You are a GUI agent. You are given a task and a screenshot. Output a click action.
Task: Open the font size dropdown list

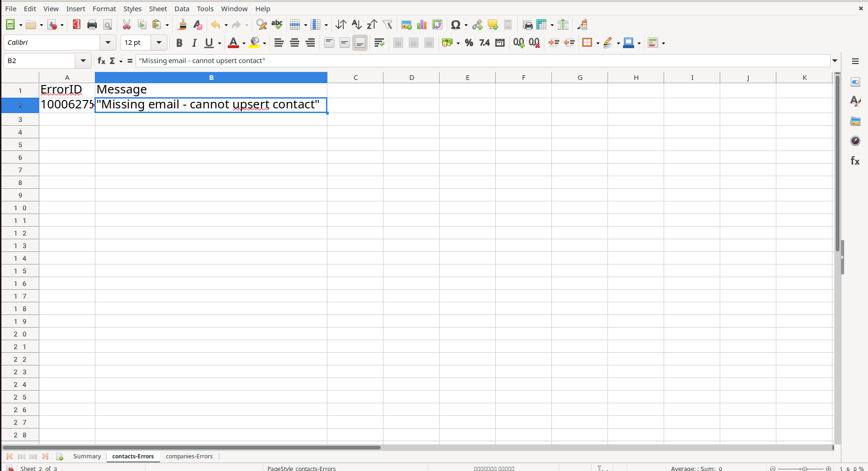159,43
